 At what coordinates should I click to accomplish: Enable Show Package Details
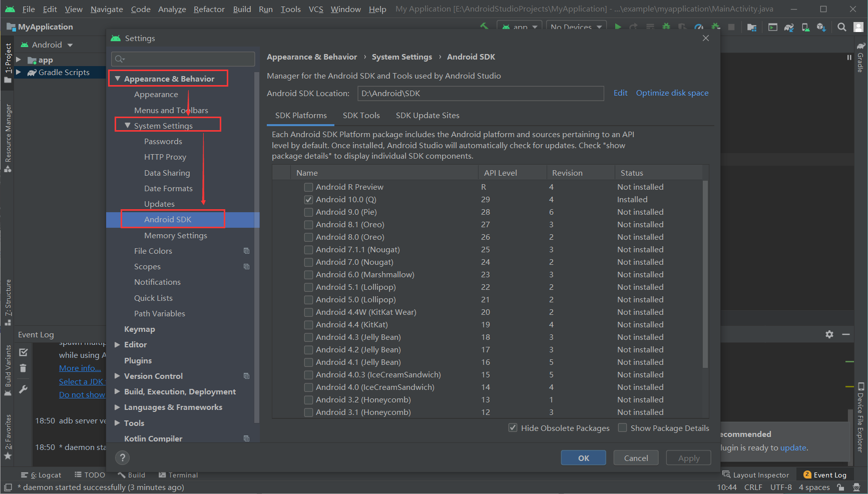point(622,428)
